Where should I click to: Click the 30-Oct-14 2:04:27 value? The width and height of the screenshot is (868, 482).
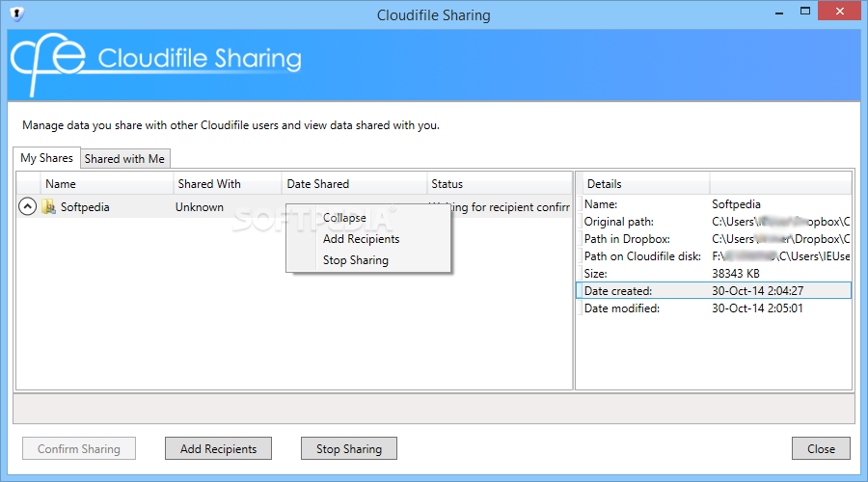(757, 290)
